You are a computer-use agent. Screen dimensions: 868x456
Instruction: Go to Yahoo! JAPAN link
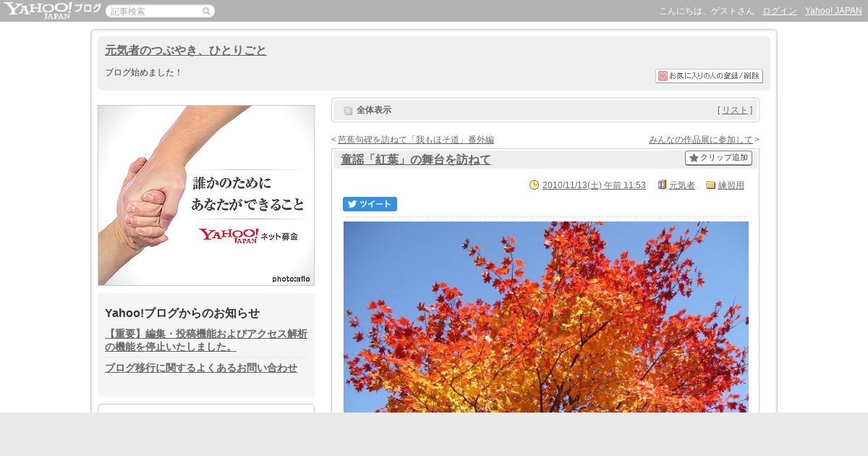[833, 11]
